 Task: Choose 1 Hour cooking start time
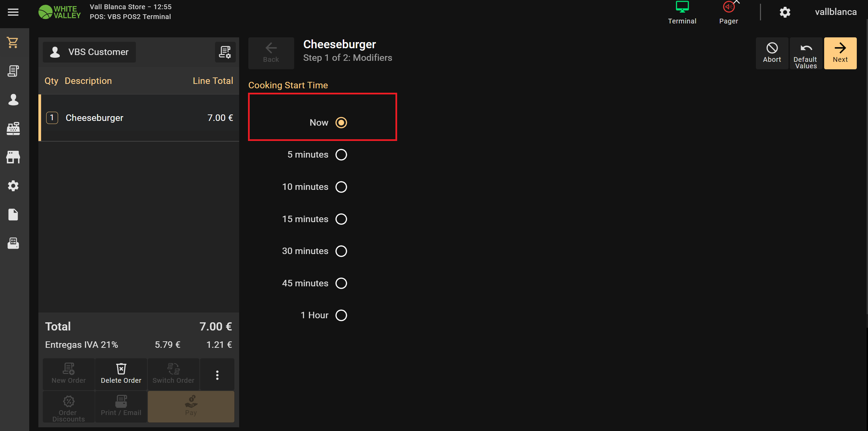341,315
